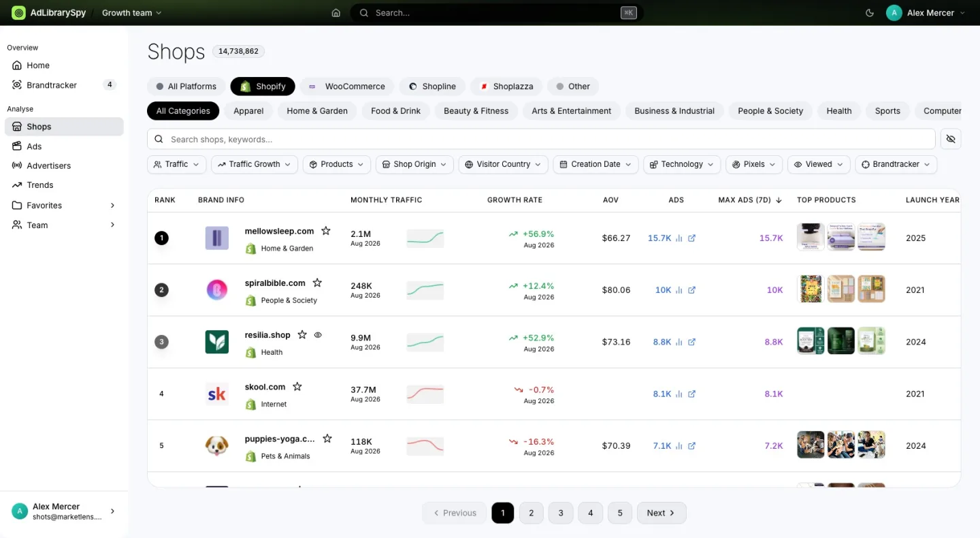
Task: Open mellowsleep.com ads chart icon
Action: (679, 238)
